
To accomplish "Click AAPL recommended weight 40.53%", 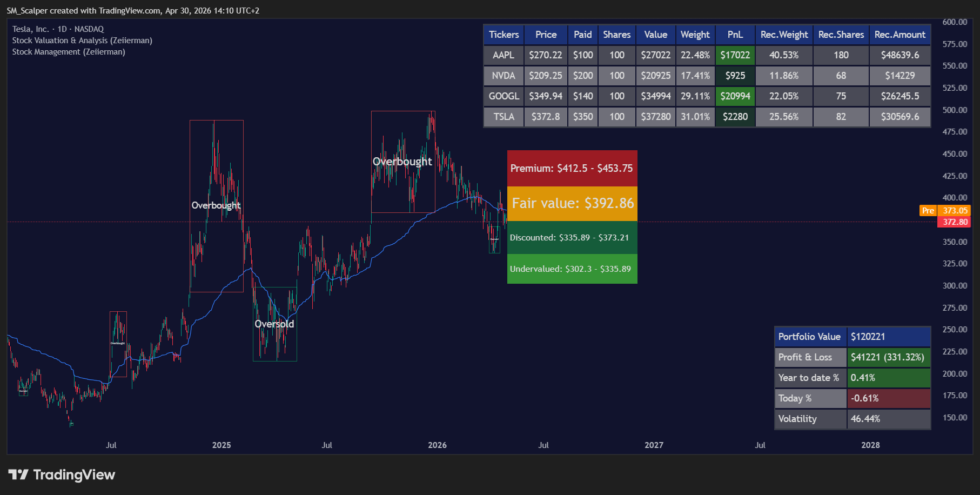I will tap(784, 55).
